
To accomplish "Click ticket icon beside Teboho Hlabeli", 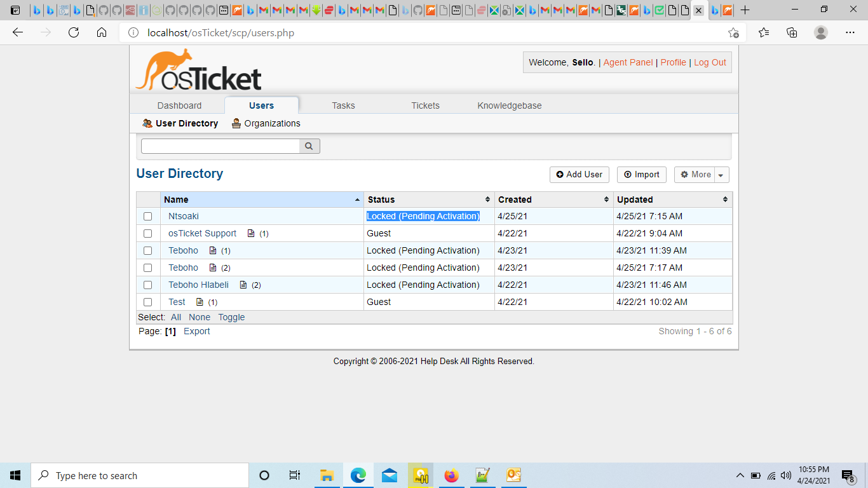I will point(243,285).
